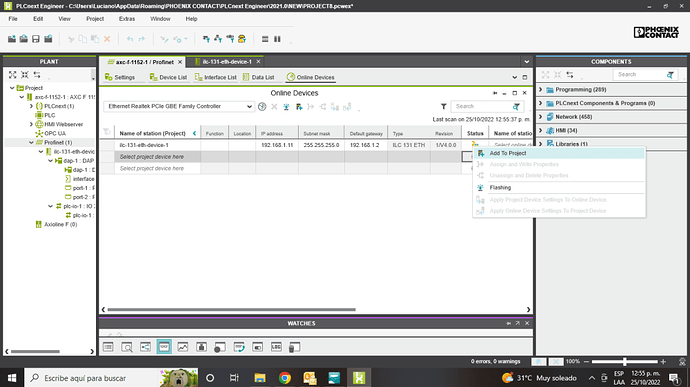
Task: Click the zoom out minus button
Action: (x=586, y=362)
